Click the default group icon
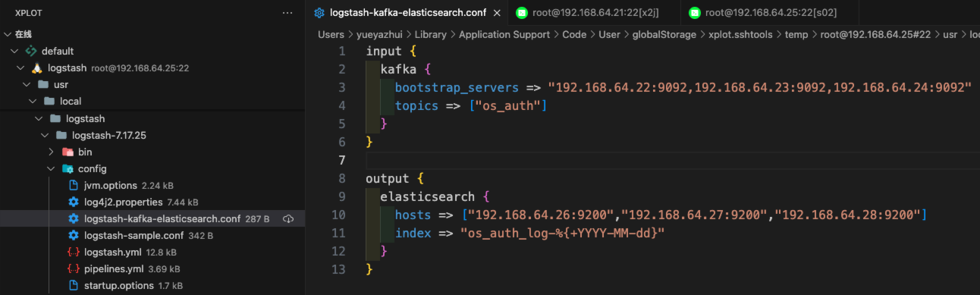Image resolution: width=980 pixels, height=295 pixels. click(x=31, y=51)
